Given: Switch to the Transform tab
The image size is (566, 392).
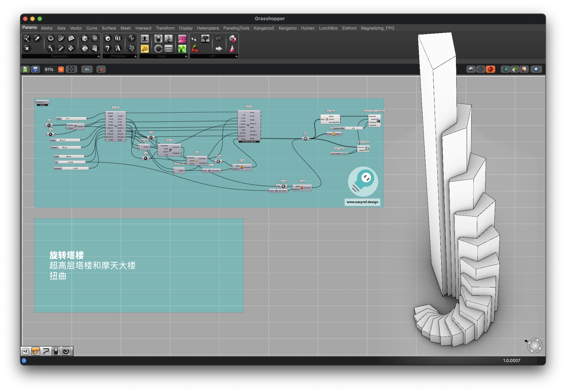Looking at the screenshot, I should 165,28.
